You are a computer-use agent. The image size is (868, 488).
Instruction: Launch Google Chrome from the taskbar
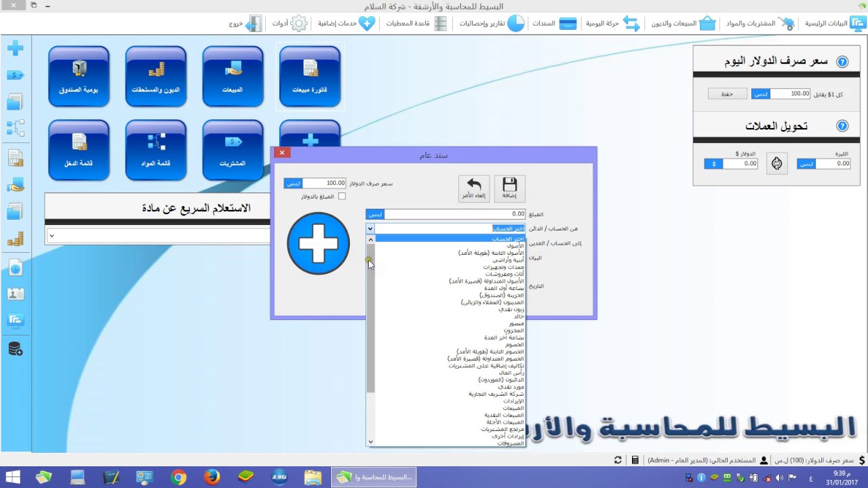(x=178, y=478)
